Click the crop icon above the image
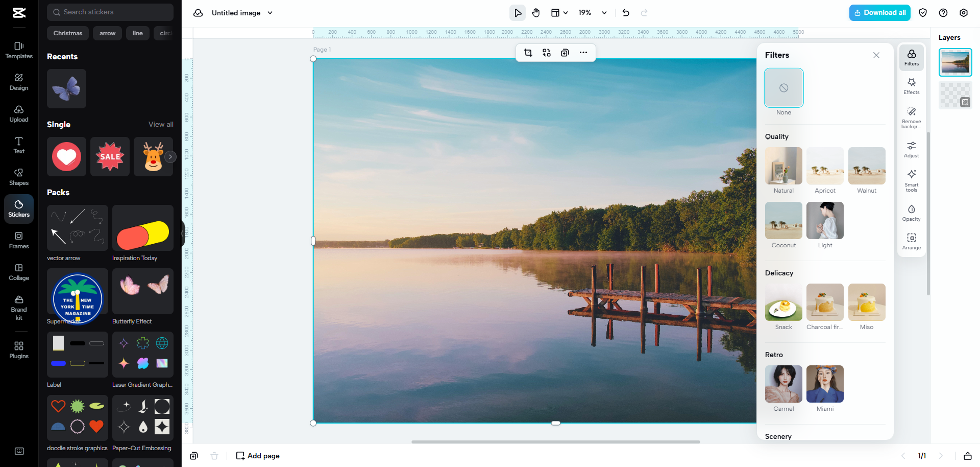980x467 pixels. [x=528, y=53]
